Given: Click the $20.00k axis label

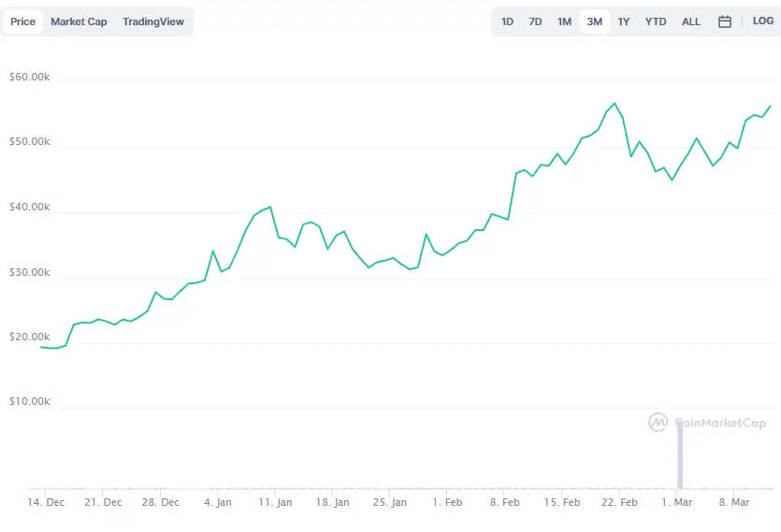Looking at the screenshot, I should tap(30, 337).
